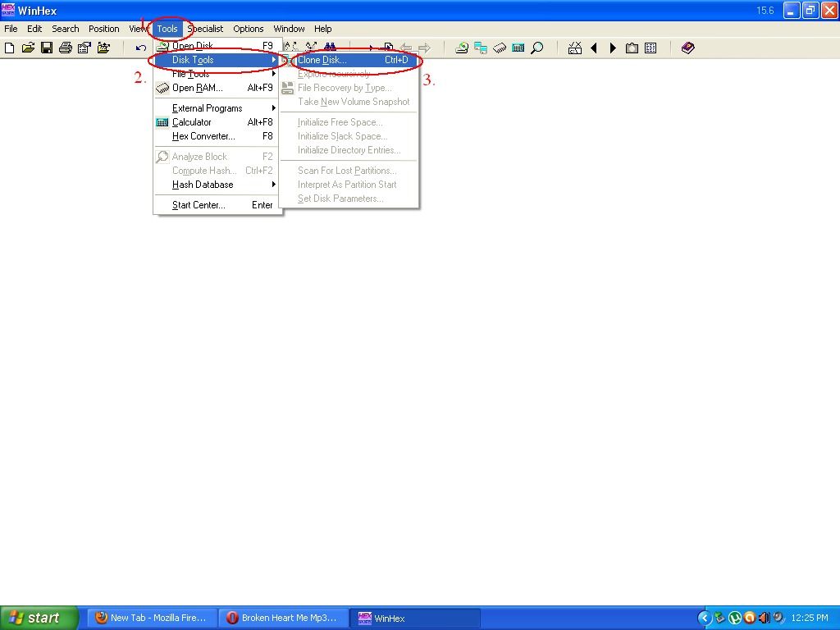Click the Tools menu
The image size is (840, 630).
coord(167,29)
